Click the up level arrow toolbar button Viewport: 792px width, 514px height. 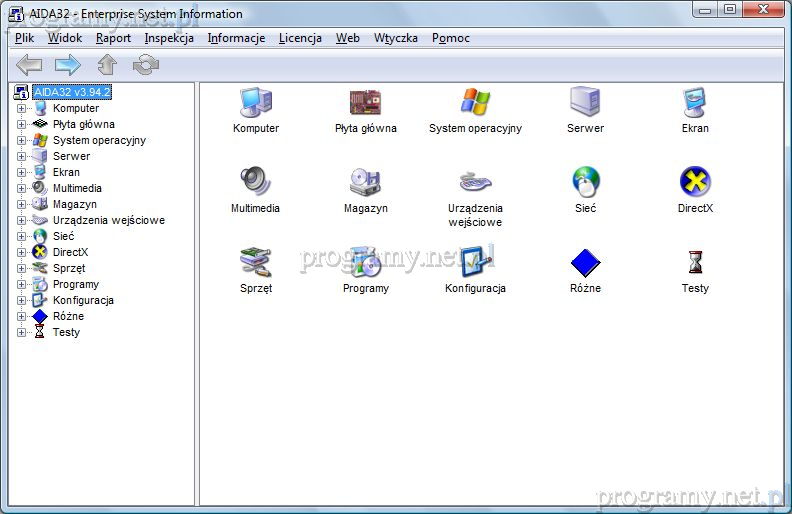pyautogui.click(x=107, y=66)
